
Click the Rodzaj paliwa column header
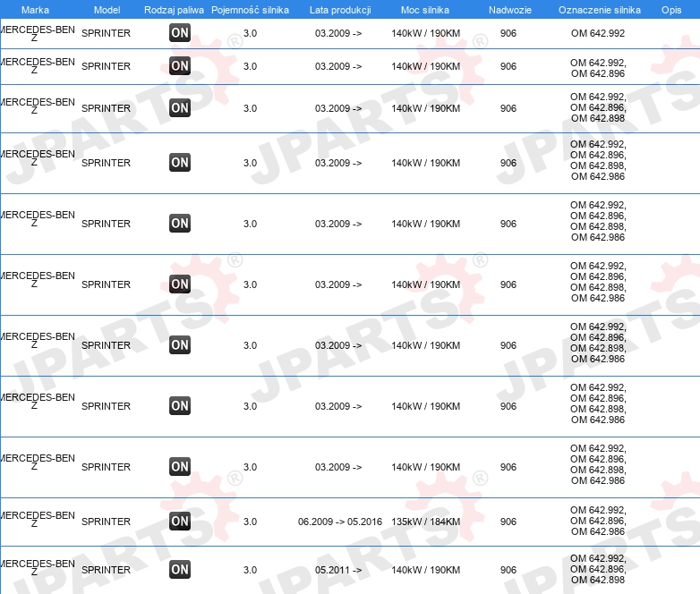[175, 10]
